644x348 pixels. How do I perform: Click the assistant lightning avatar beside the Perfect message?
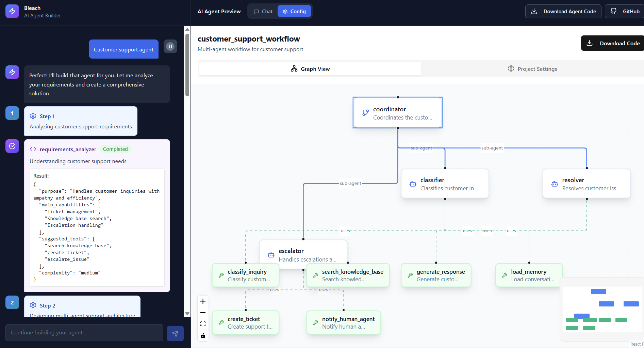tap(12, 72)
